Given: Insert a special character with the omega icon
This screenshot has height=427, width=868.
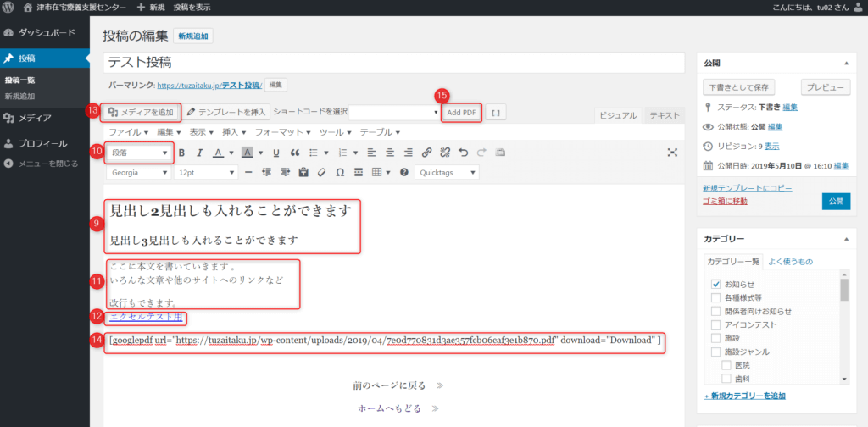Looking at the screenshot, I should click(340, 173).
